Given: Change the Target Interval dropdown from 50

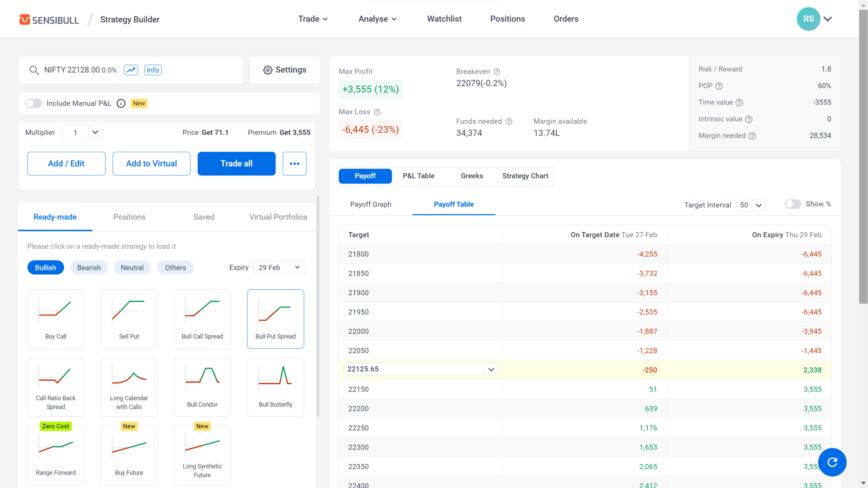Looking at the screenshot, I should 750,205.
